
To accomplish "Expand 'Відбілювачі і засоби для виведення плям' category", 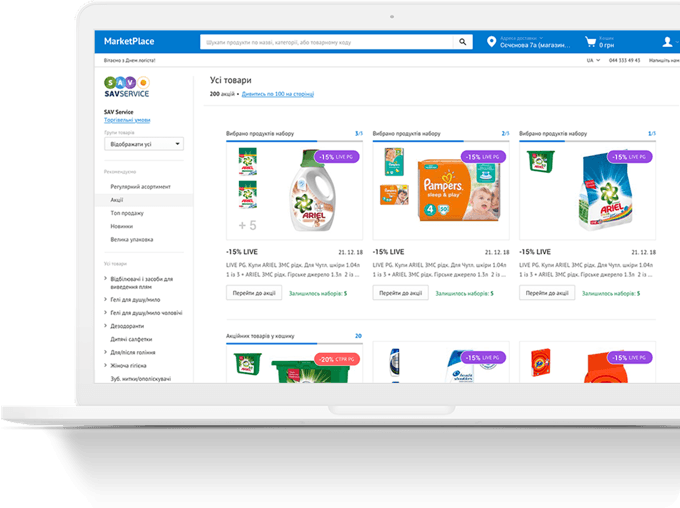I will [x=105, y=279].
